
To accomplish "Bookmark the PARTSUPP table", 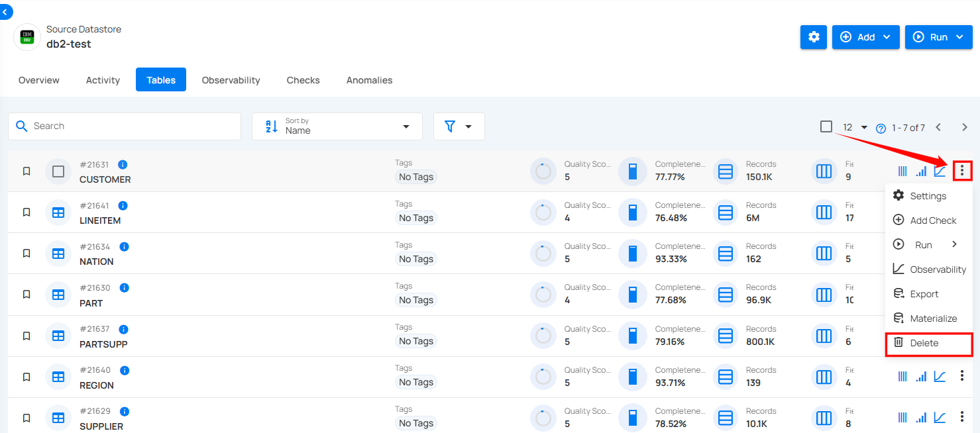I will (27, 336).
